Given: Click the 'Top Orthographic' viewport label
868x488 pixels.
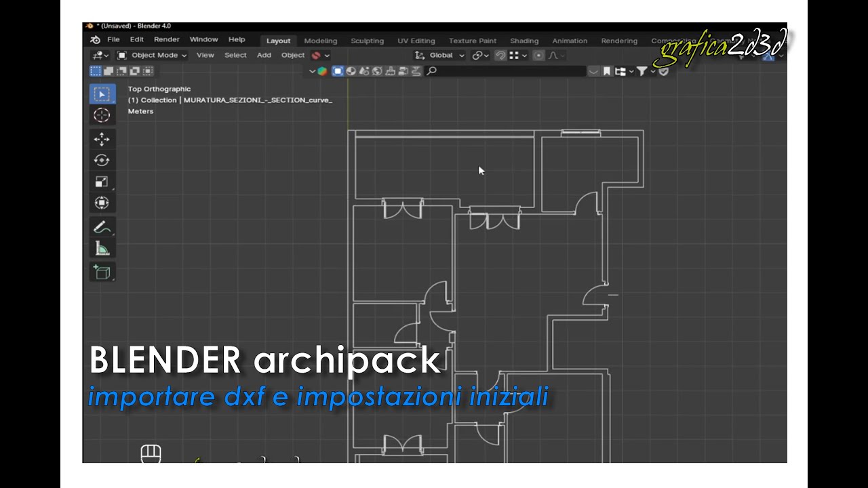Looking at the screenshot, I should tap(159, 89).
